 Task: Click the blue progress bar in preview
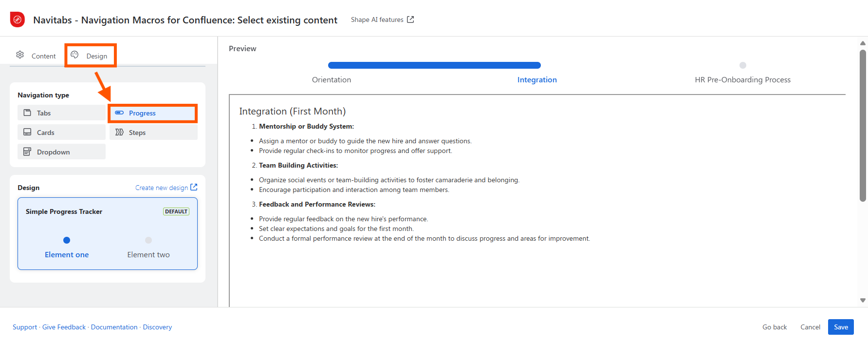click(434, 65)
